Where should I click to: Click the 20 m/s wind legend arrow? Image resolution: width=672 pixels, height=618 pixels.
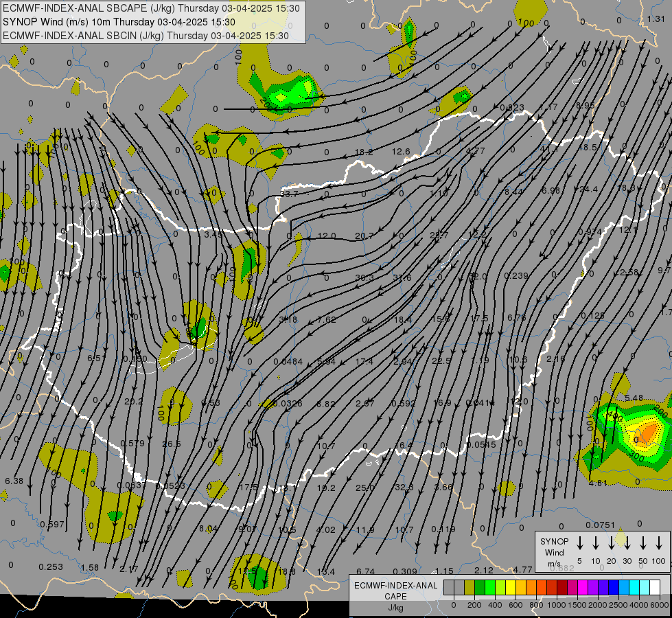[612, 543]
